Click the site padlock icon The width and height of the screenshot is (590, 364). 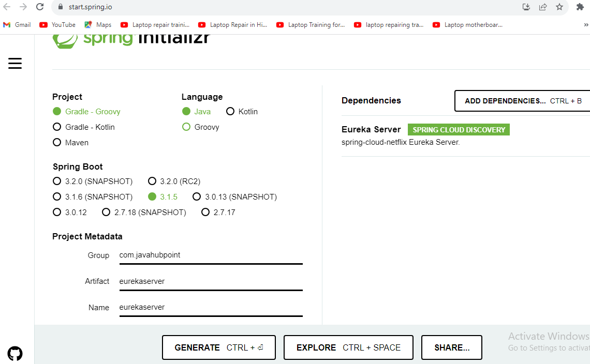pos(60,7)
